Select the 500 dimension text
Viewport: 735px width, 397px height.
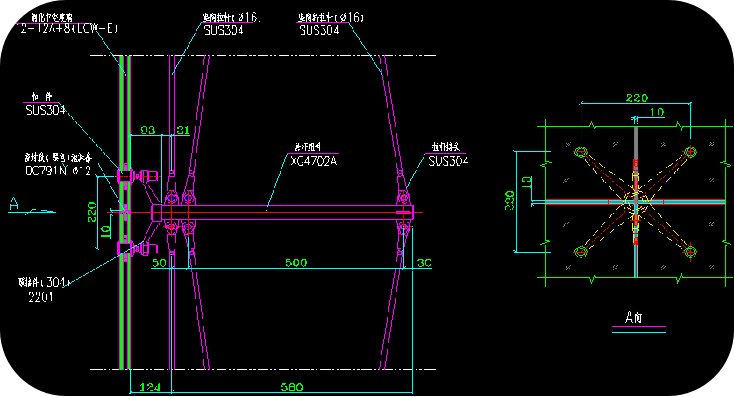tap(296, 262)
